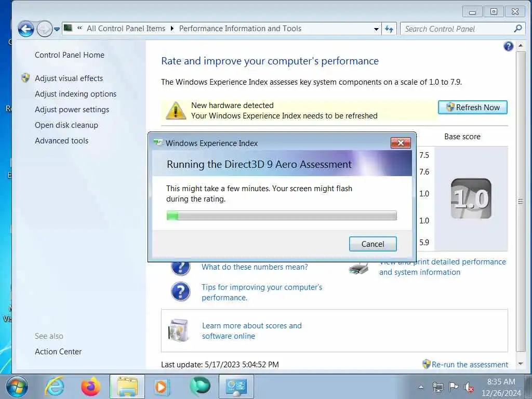The width and height of the screenshot is (532, 399).
Task: Click the shield icon beside Adjust visual effects
Action: (x=25, y=78)
